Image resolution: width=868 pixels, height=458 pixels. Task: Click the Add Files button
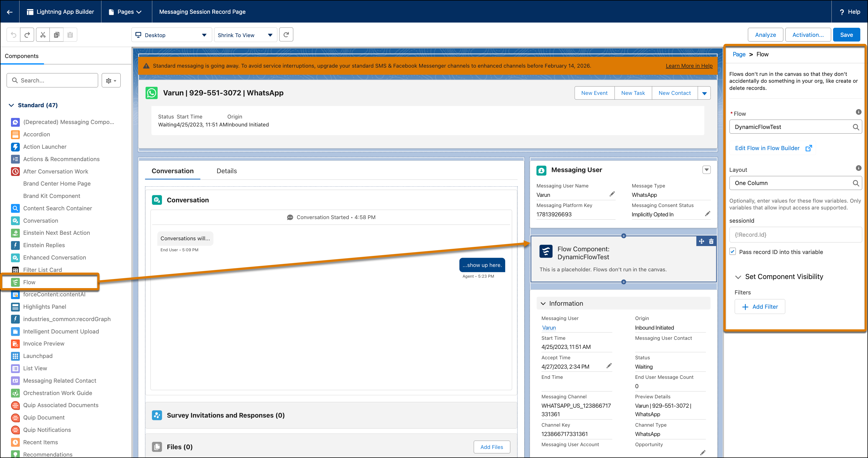[x=492, y=447]
